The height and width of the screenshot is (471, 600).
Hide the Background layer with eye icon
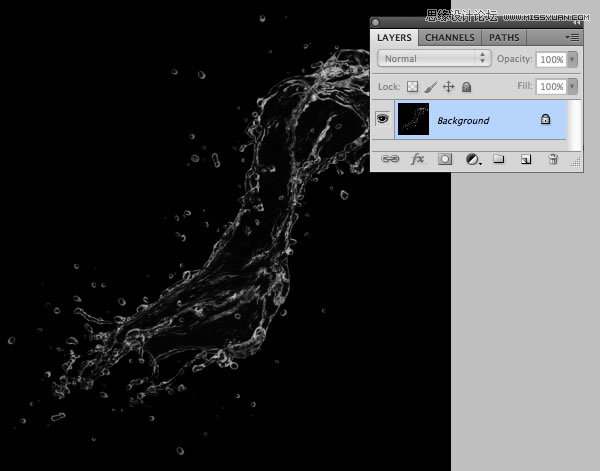click(x=382, y=119)
